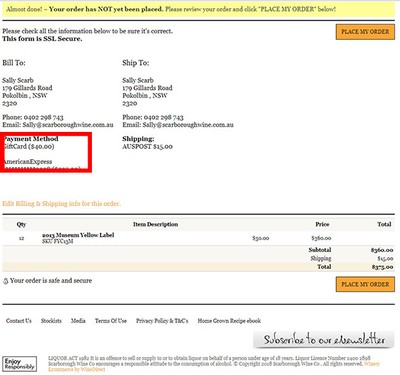The width and height of the screenshot is (400, 375).
Task: Click the $30.00 unit price
Action: (x=261, y=238)
